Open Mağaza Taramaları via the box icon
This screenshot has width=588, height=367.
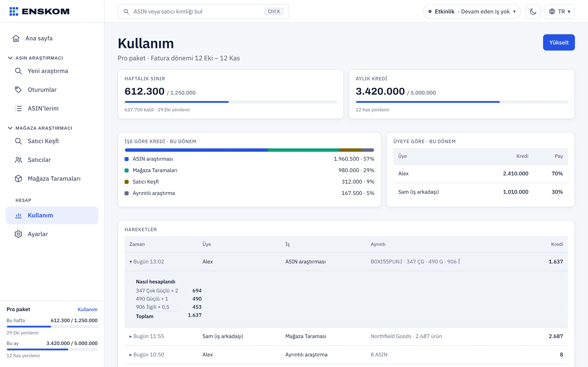pyautogui.click(x=18, y=178)
